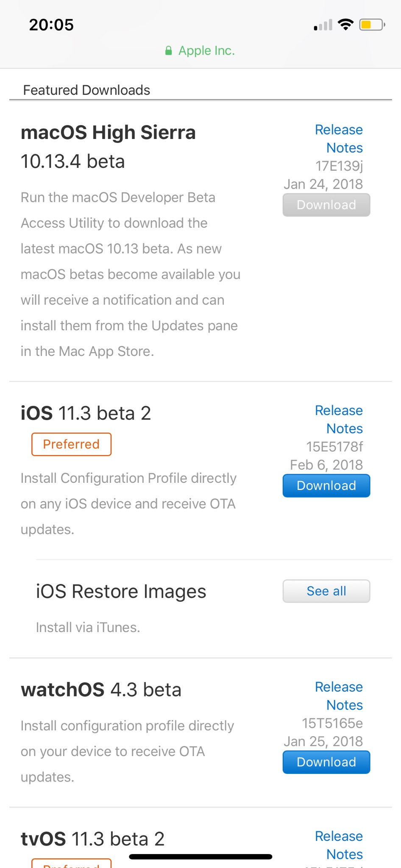Tap the Wi-Fi status icon
401x868 pixels.
coord(345,25)
